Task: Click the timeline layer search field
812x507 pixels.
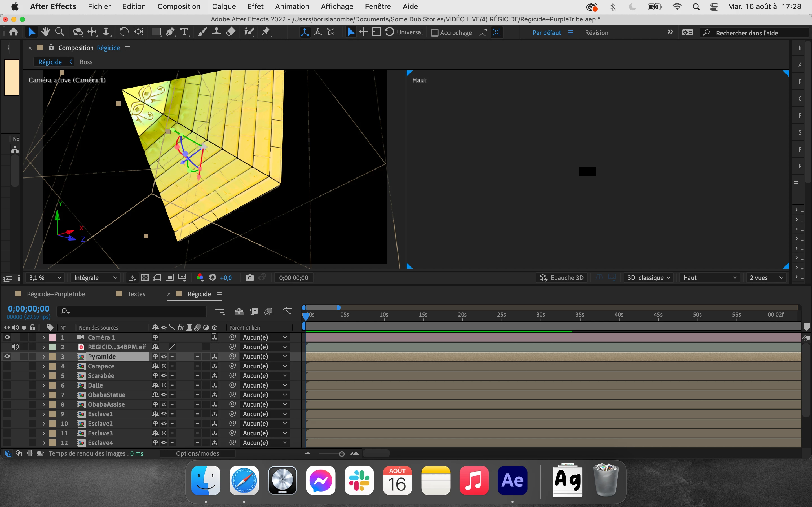Action: coord(134,312)
